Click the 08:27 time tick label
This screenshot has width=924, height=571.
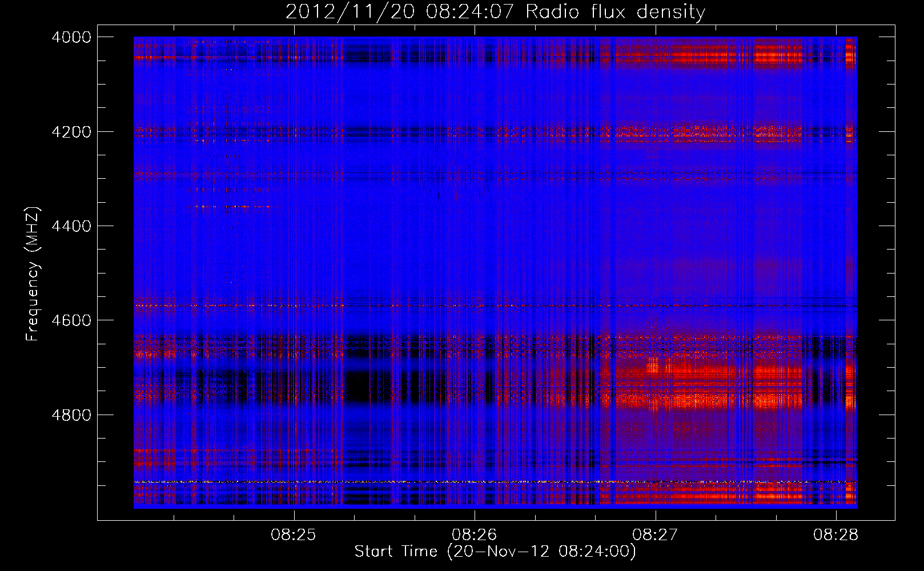pyautogui.click(x=655, y=535)
